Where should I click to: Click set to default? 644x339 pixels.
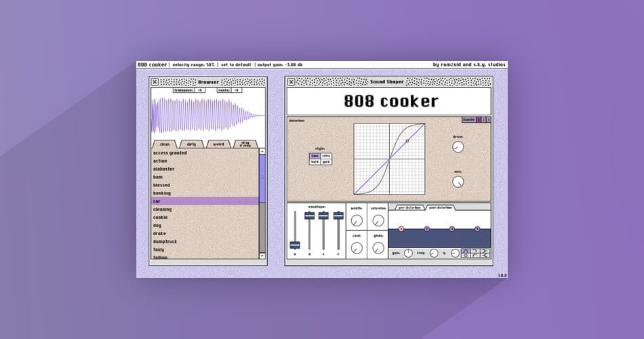[235, 65]
